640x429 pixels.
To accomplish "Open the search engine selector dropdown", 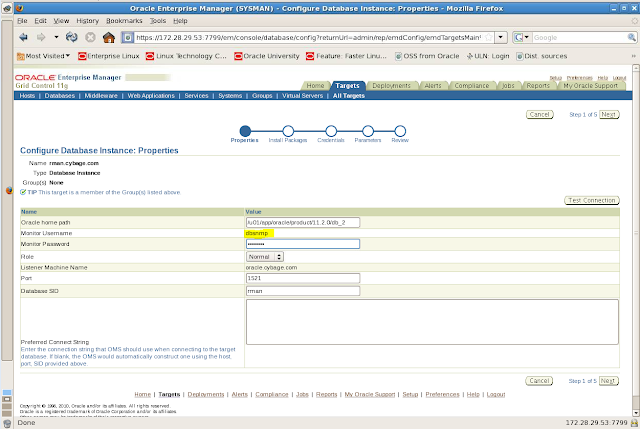I will point(522,38).
